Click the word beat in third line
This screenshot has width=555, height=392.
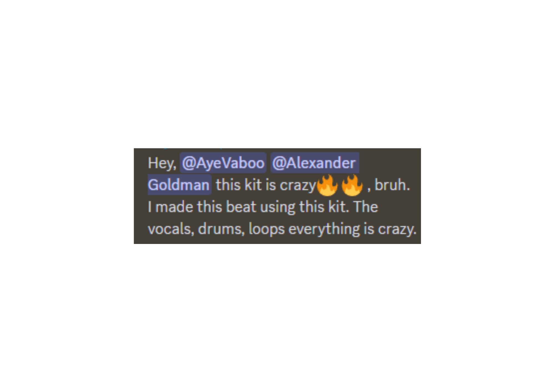pyautogui.click(x=241, y=207)
